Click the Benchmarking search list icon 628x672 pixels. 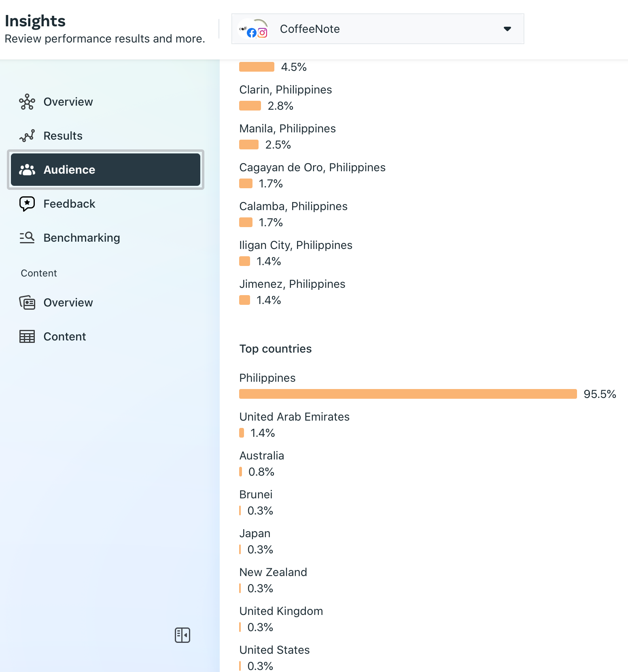point(27,238)
